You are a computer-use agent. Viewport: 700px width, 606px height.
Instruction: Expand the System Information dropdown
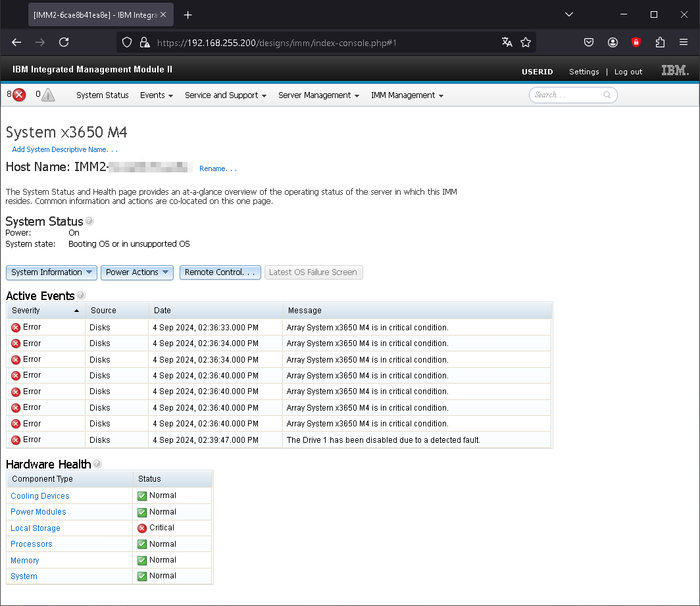(x=51, y=272)
